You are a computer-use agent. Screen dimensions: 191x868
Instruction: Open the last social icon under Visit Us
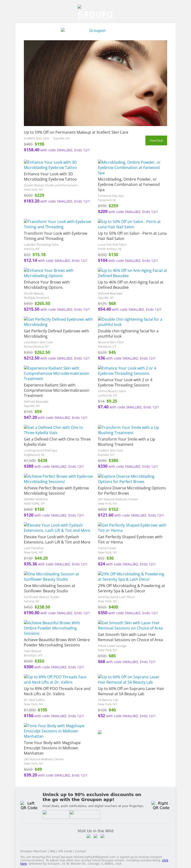point(103,836)
